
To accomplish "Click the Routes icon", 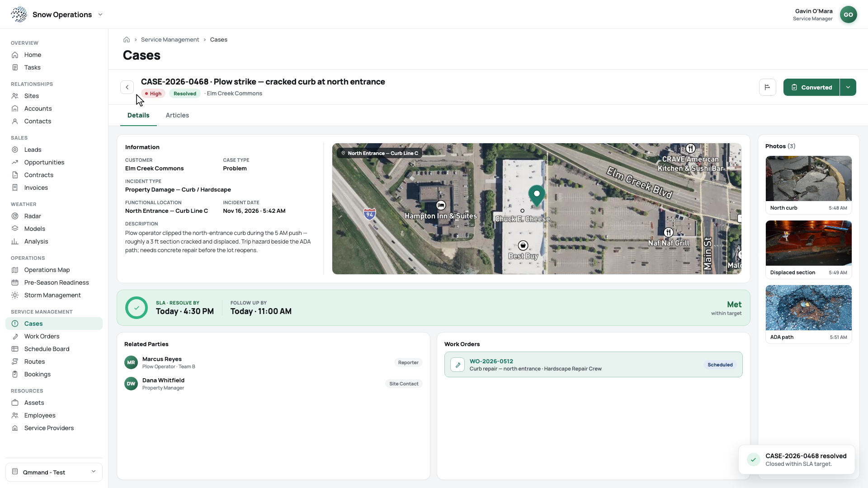I will (x=15, y=361).
